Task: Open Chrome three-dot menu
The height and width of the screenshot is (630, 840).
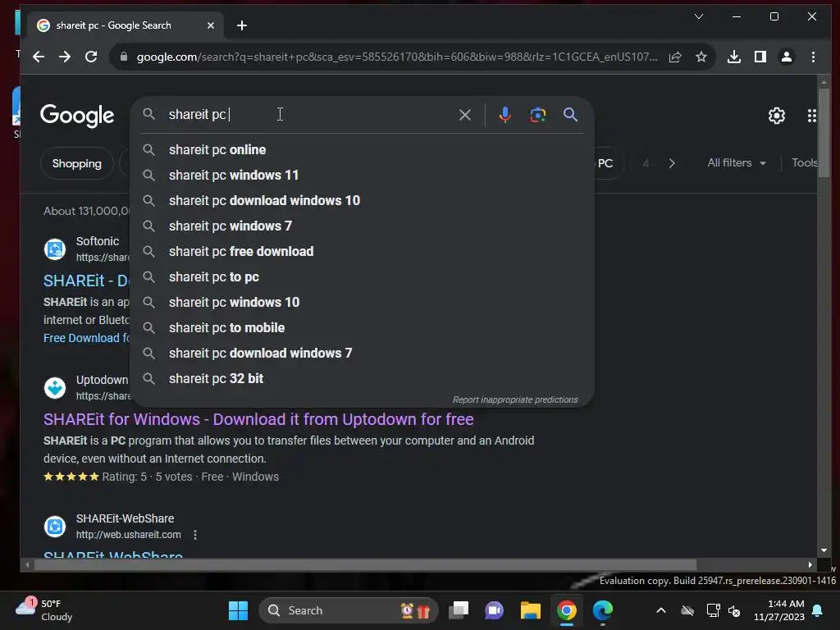Action: (x=813, y=57)
